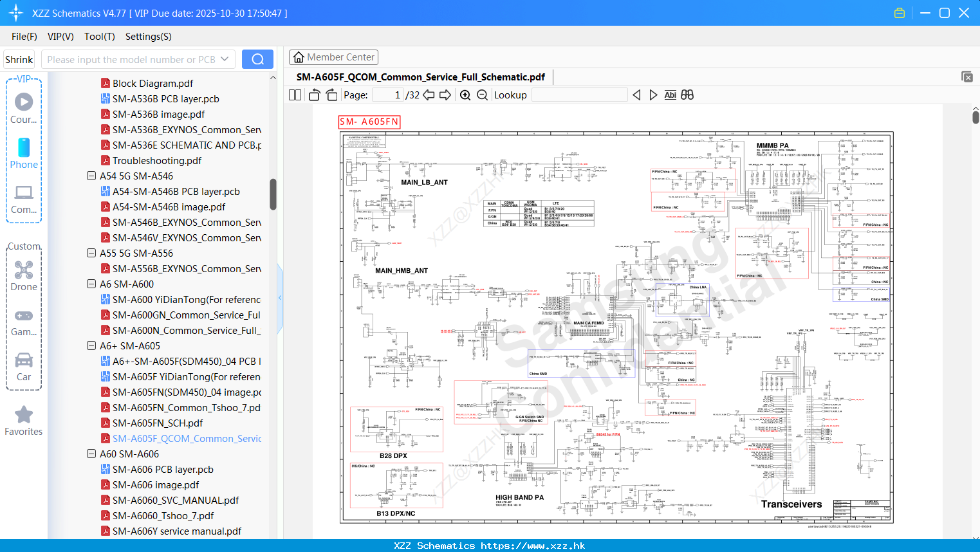Open the Game console category
This screenshot has height=552, width=980.
(x=24, y=322)
